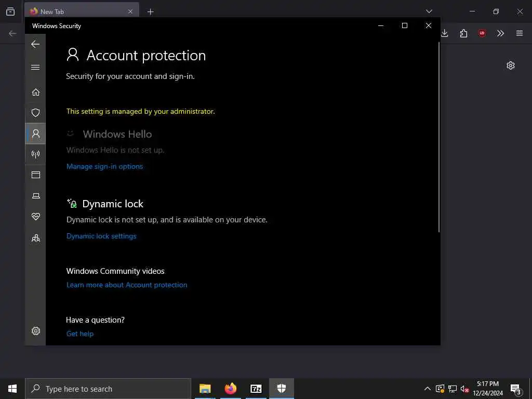Viewport: 532px width, 399px height.
Task: Close the New Tab tab in Firefox
Action: 130,11
